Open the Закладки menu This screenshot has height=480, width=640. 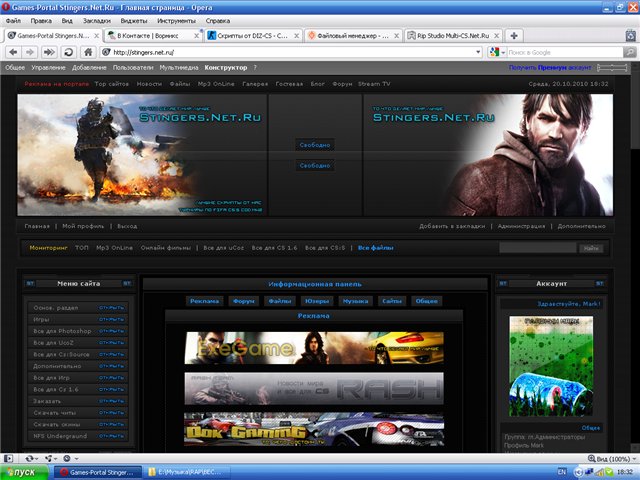click(x=97, y=20)
